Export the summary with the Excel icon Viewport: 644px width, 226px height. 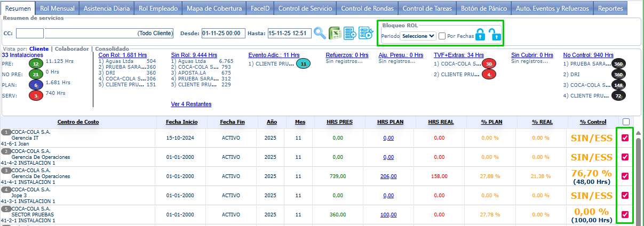point(335,33)
